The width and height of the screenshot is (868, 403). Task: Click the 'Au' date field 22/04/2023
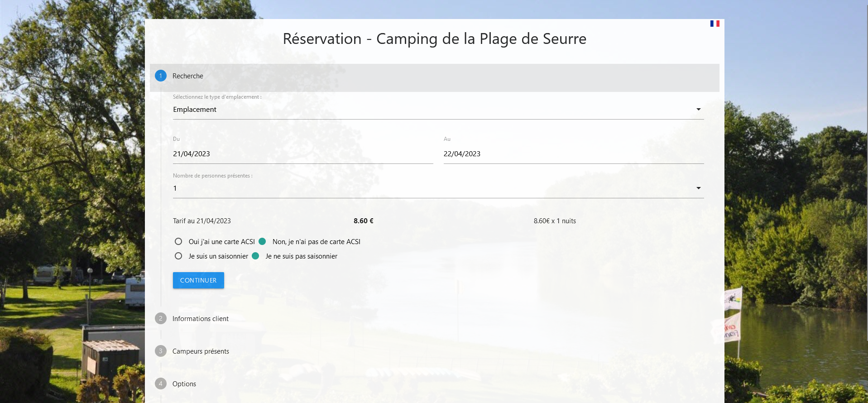click(574, 154)
